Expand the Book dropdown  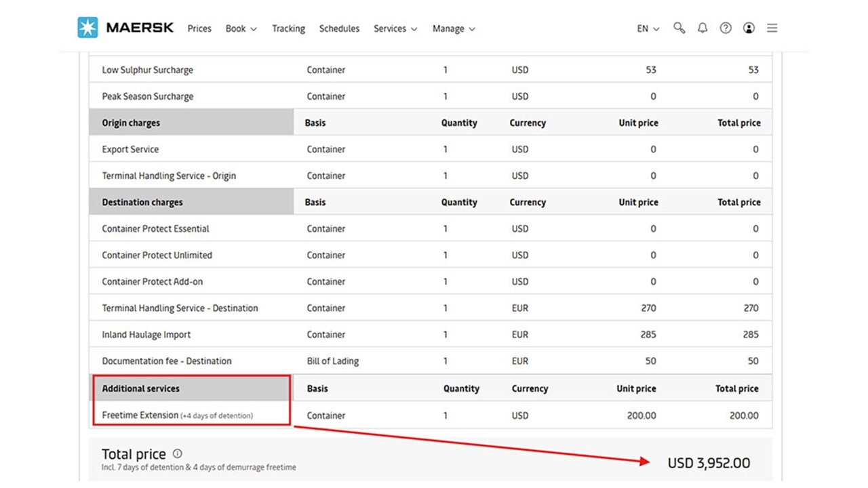point(241,28)
